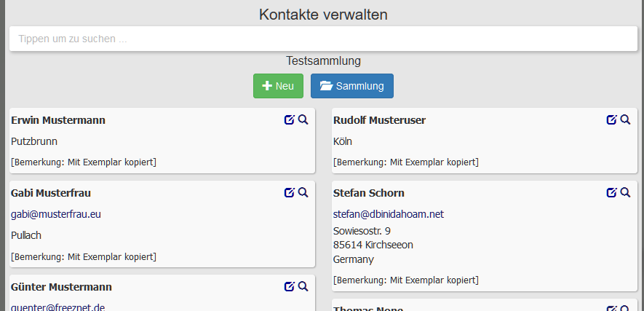Viewport: 644px width, 311px height.
Task: Click the edit icon for Erwin Mustermann
Action: tap(290, 120)
